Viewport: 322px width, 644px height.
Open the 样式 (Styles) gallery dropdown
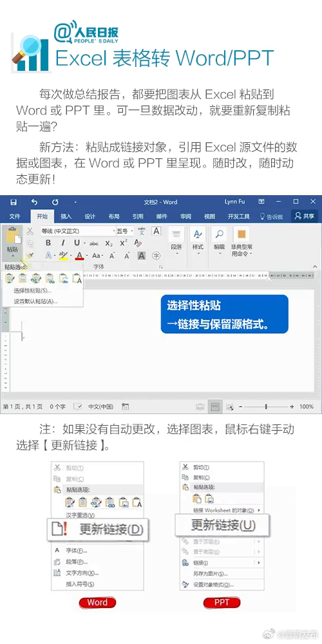click(198, 241)
